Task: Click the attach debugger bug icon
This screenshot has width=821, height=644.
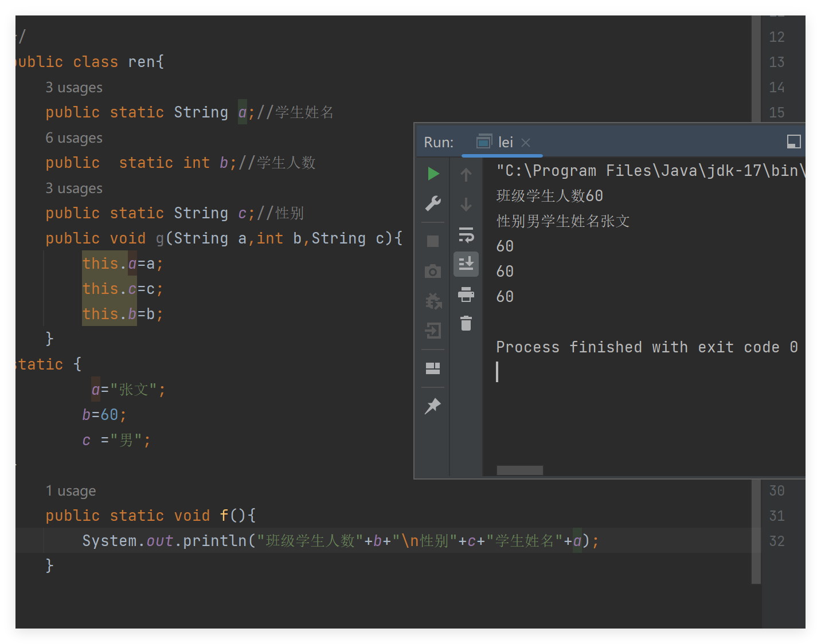Action: point(433,301)
